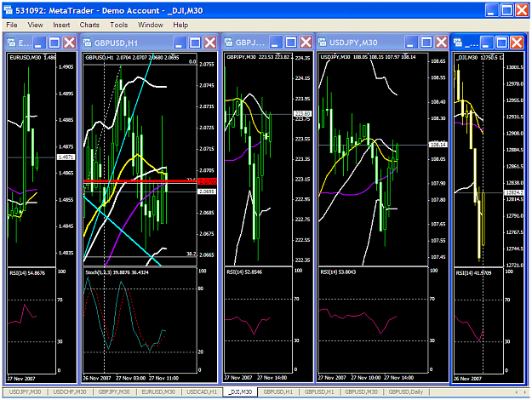Screen dimensions: 532x400
Task: Minimize the main MetaTrader window
Action: tap(491, 10)
